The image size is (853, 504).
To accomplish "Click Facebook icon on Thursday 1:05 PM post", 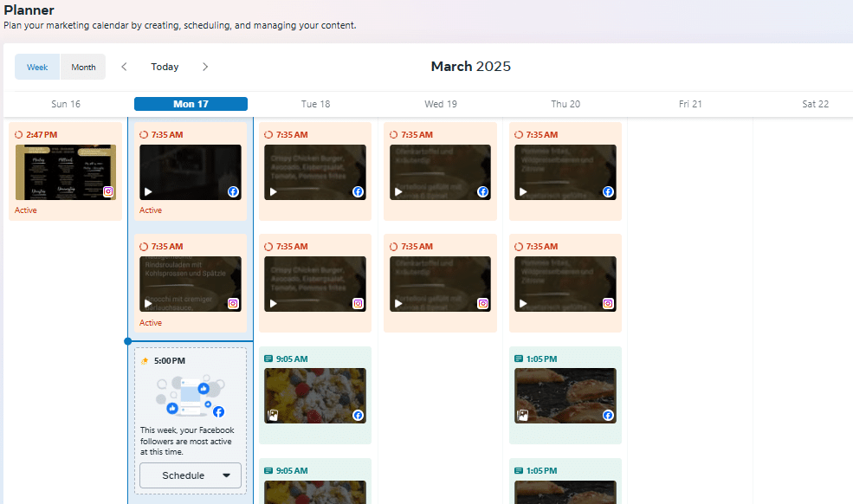I will point(608,416).
